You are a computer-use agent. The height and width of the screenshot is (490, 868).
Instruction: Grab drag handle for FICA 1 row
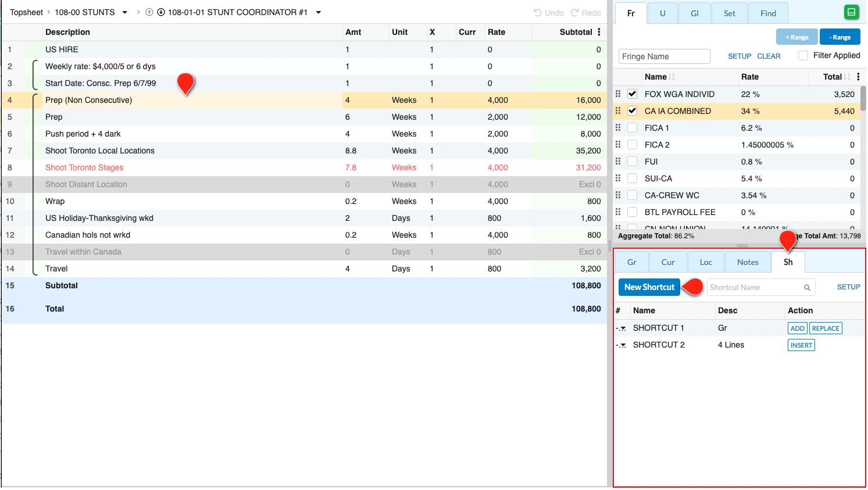pyautogui.click(x=618, y=127)
